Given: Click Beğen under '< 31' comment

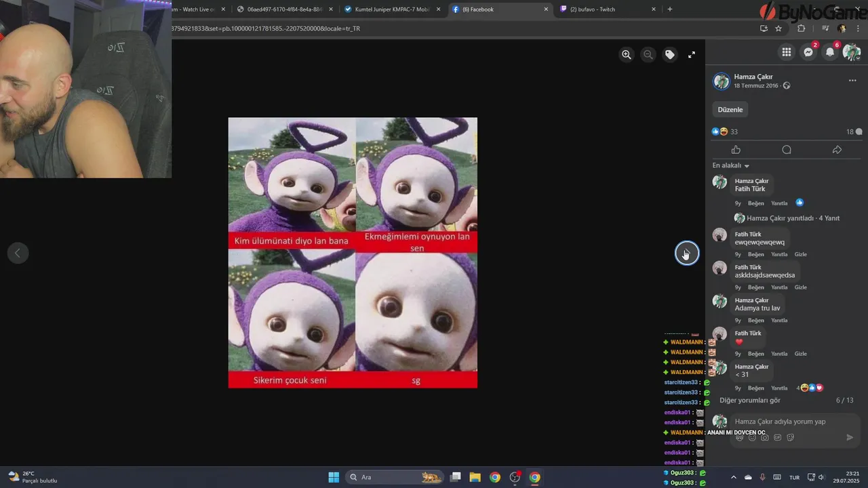Looking at the screenshot, I should point(756,388).
